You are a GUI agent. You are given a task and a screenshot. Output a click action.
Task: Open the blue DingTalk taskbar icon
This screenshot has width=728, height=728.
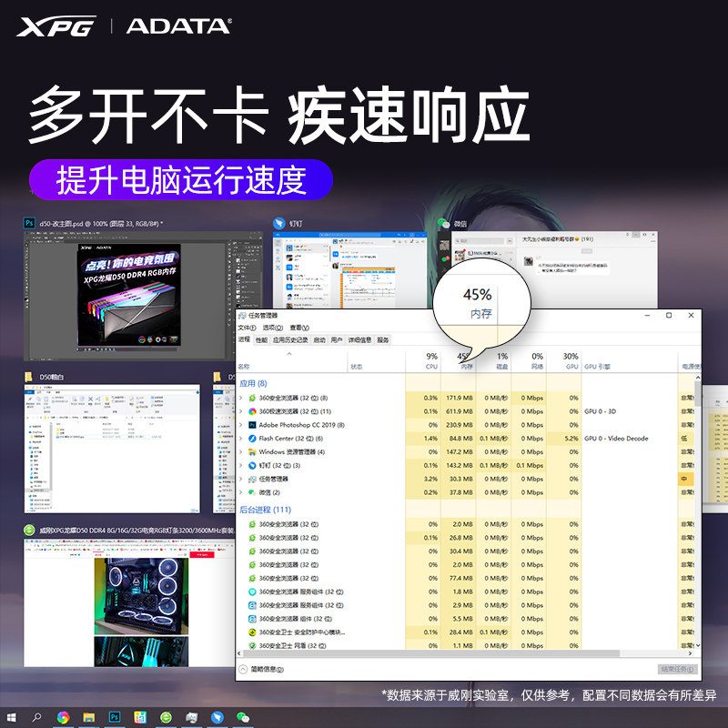click(217, 717)
